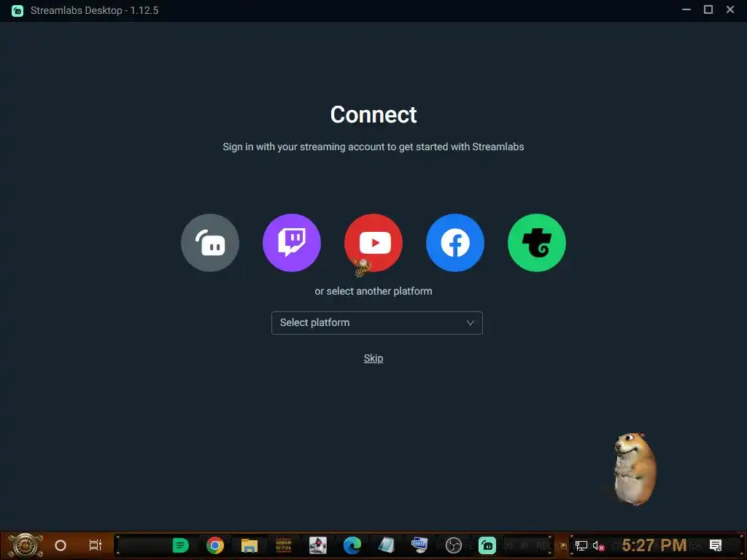Open the notification center icon
747x560 pixels.
coord(716,545)
